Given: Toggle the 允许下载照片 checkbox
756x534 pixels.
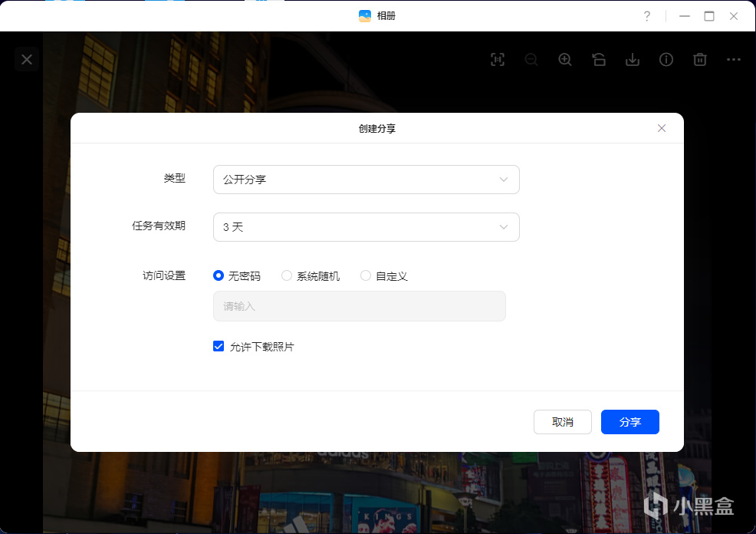Looking at the screenshot, I should tap(219, 346).
